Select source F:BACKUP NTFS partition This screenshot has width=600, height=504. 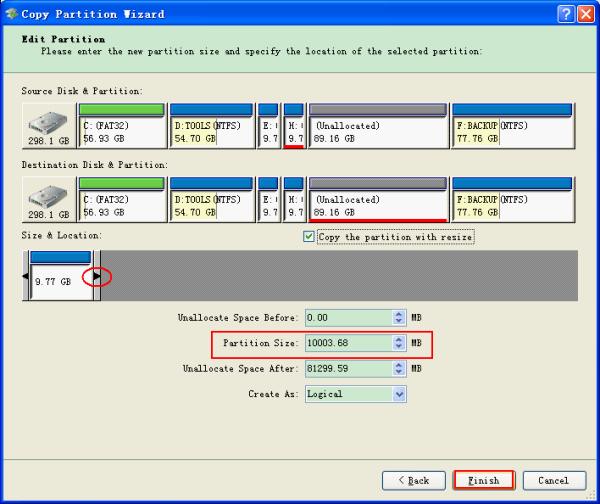pos(511,126)
